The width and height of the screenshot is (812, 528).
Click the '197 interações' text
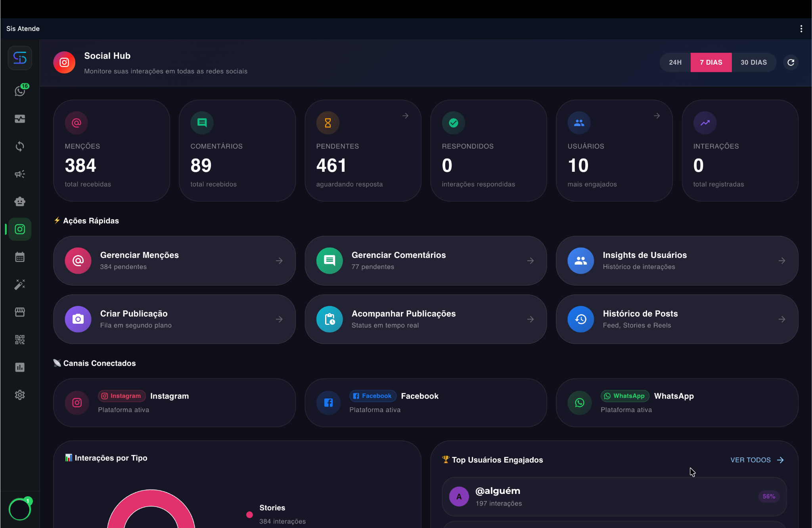click(499, 503)
